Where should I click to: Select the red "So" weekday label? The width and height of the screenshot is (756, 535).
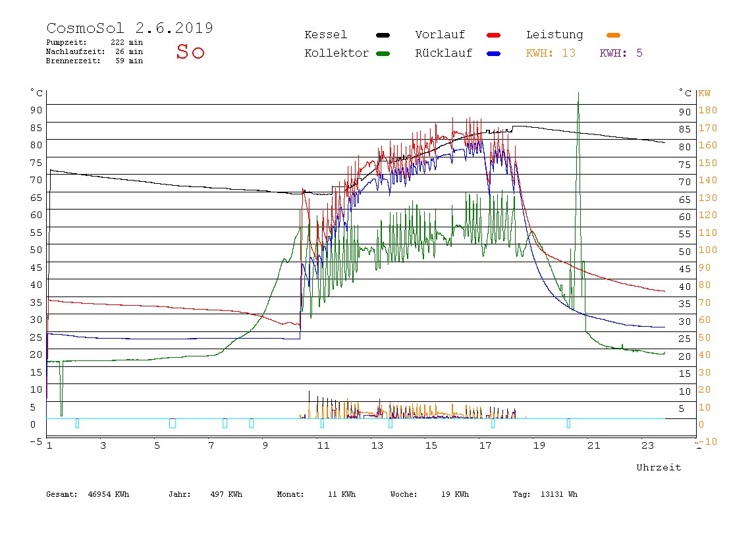[190, 51]
